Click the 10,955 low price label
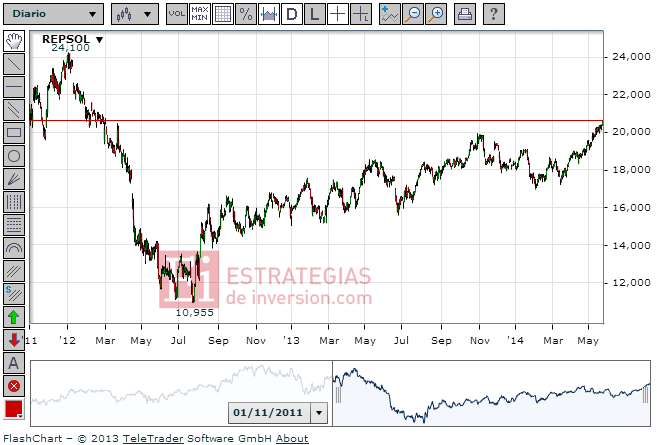 pos(194,313)
